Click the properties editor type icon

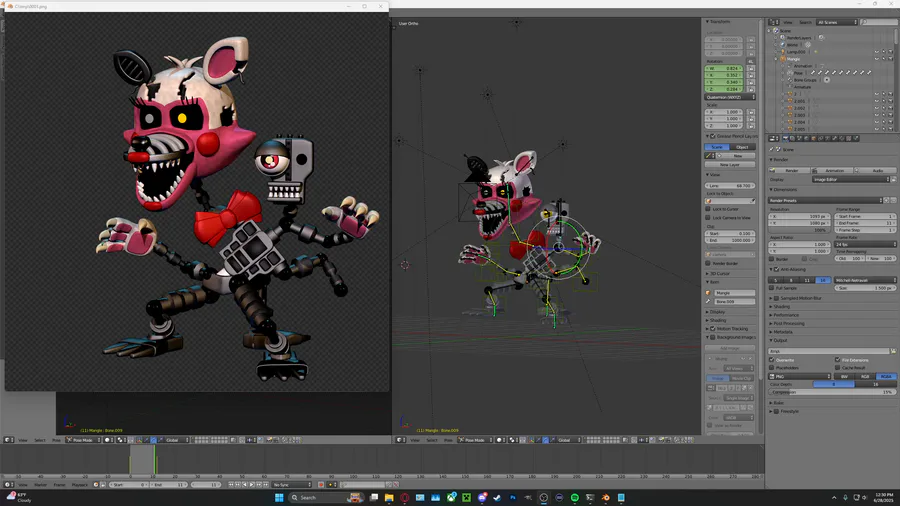click(x=773, y=138)
